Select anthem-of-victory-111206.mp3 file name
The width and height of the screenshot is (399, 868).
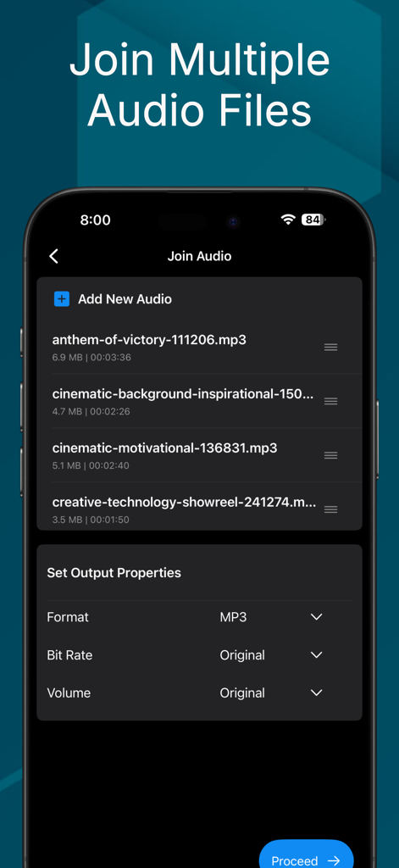click(x=149, y=340)
